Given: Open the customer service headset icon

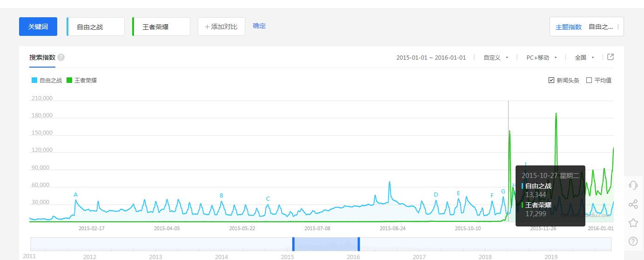Looking at the screenshot, I should pyautogui.click(x=633, y=185).
